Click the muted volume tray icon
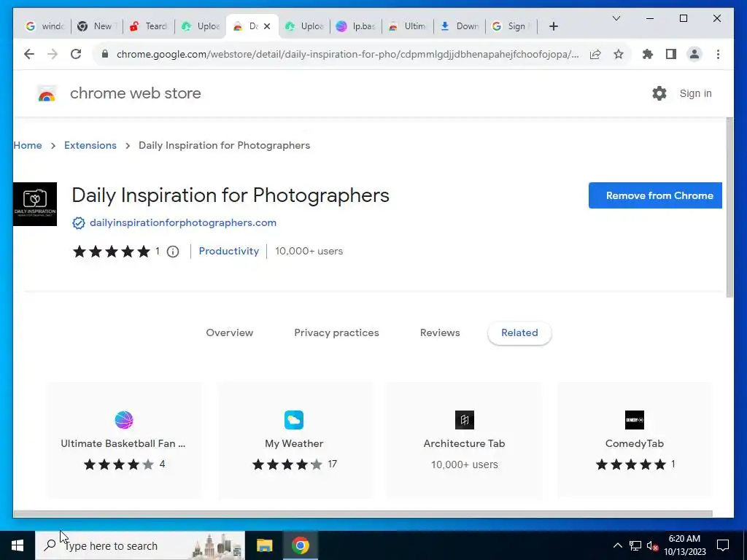747x560 pixels. (x=653, y=545)
